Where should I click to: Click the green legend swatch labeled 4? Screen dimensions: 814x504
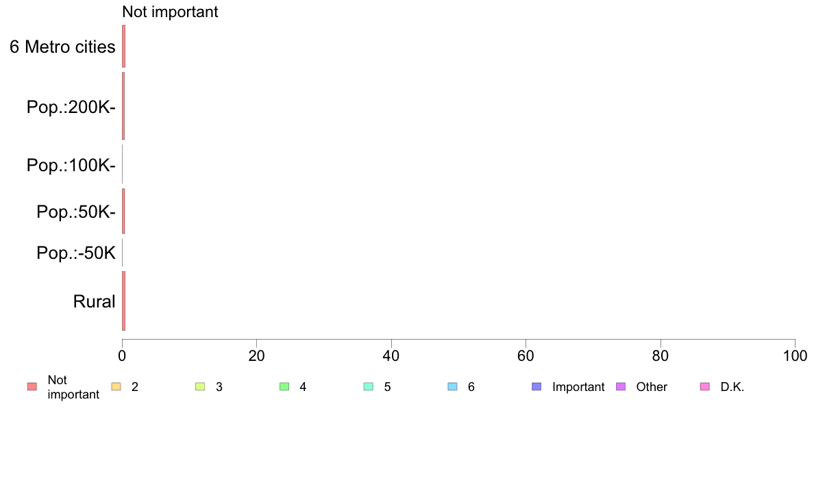[x=284, y=387]
